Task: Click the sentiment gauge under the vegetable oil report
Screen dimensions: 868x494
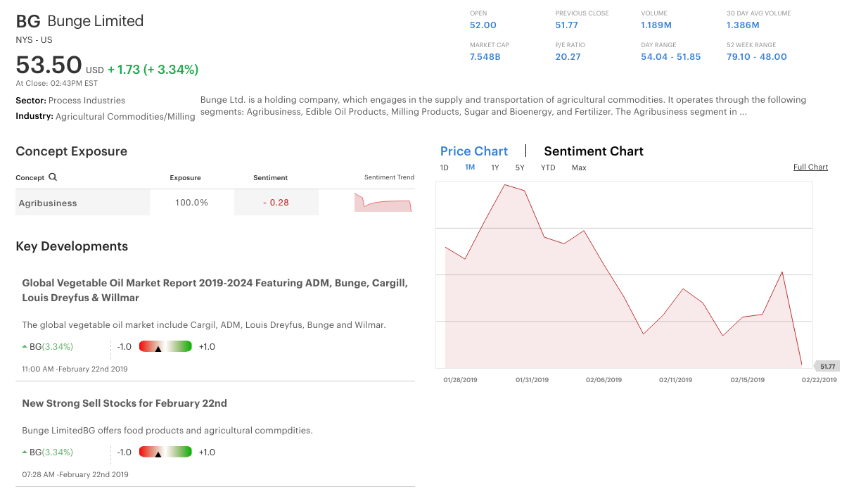Action: [x=165, y=346]
